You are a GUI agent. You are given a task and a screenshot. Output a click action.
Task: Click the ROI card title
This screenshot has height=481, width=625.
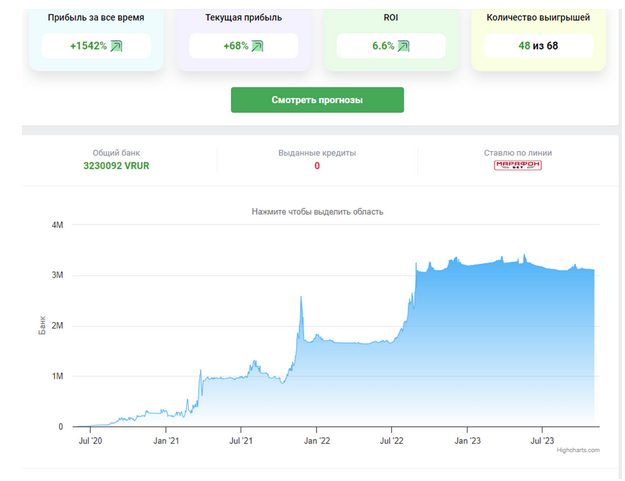(x=391, y=18)
